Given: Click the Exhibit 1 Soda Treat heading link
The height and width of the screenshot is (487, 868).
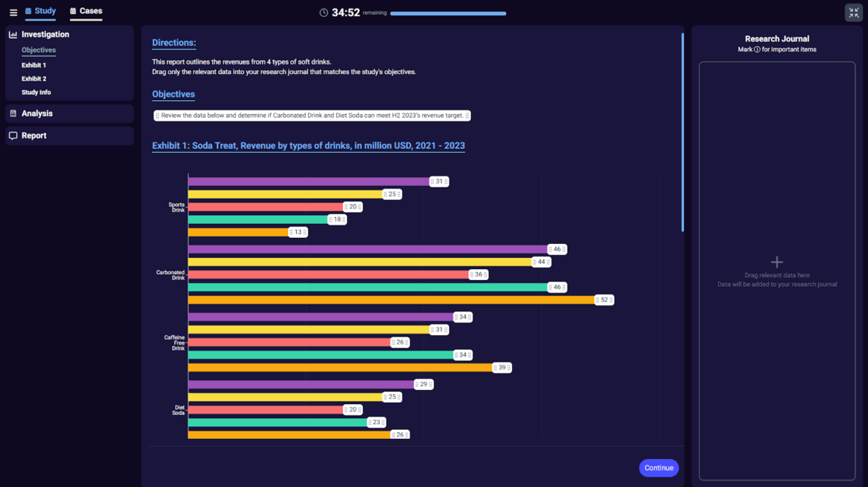Looking at the screenshot, I should pyautogui.click(x=308, y=146).
